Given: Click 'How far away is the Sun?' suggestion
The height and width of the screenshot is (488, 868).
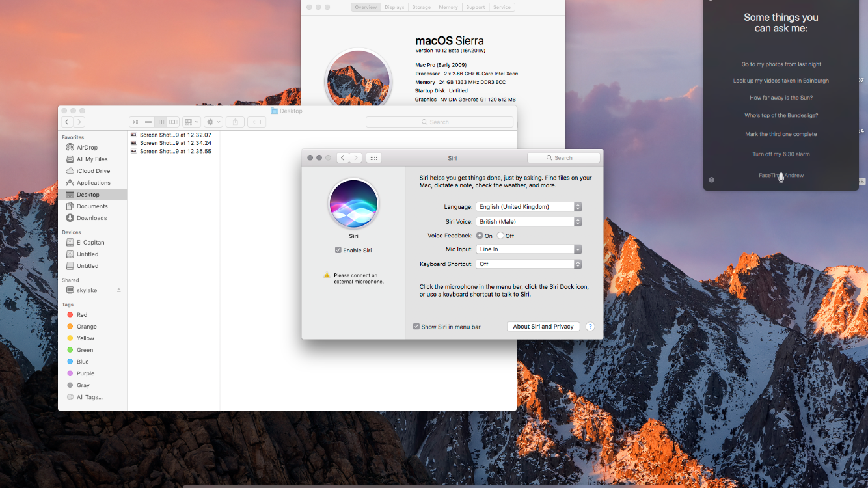Looking at the screenshot, I should (x=781, y=98).
